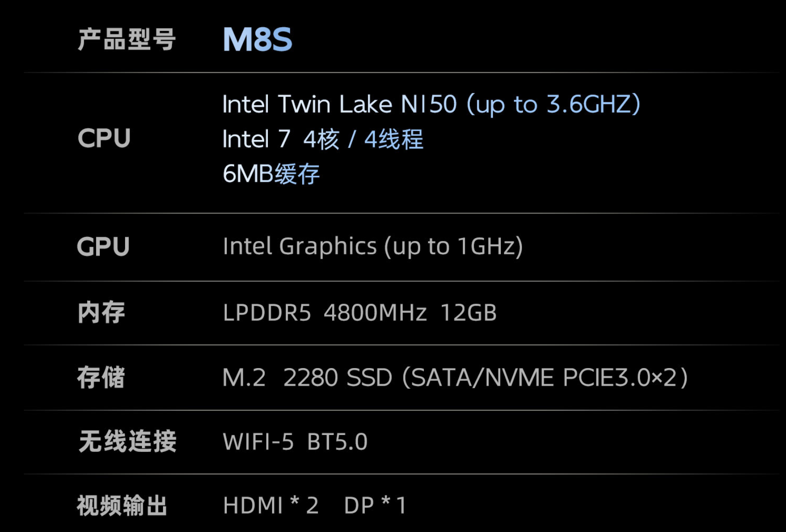Select Intel Graphics (up to 1GHz) text

tap(373, 246)
